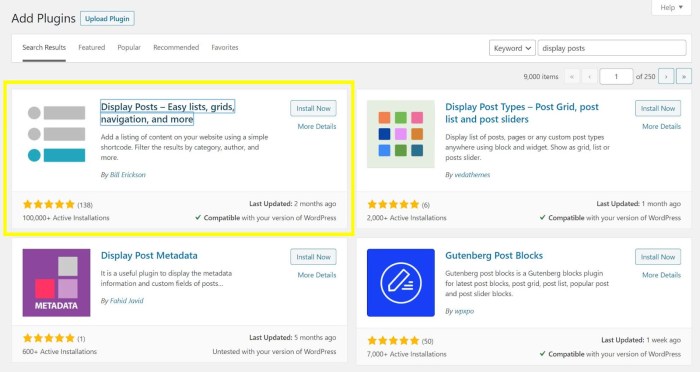Install Display Post Types plugin now
The height and width of the screenshot is (372, 700).
click(x=658, y=109)
